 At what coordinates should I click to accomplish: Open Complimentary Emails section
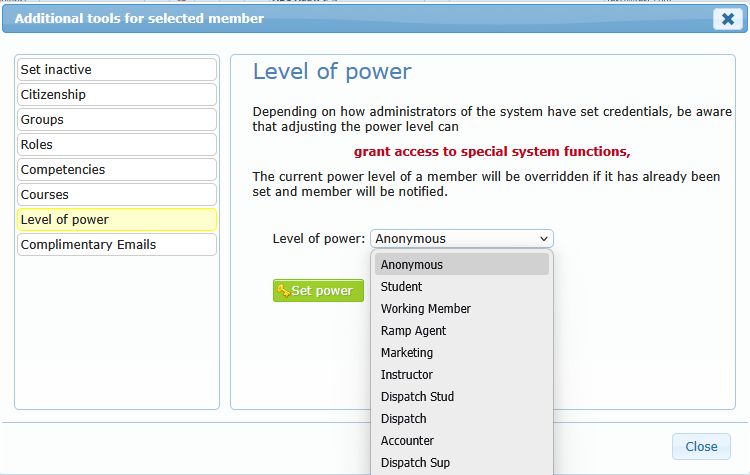coord(116,245)
